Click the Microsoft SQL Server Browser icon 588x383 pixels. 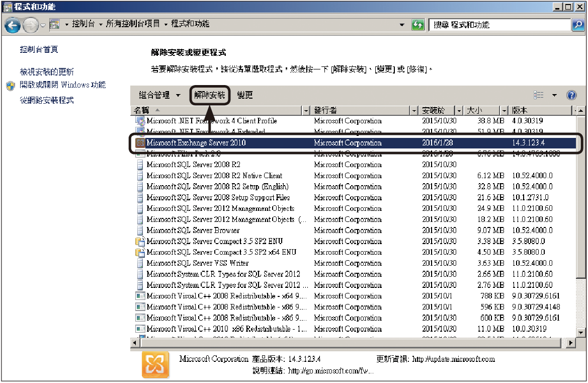pyautogui.click(x=140, y=231)
